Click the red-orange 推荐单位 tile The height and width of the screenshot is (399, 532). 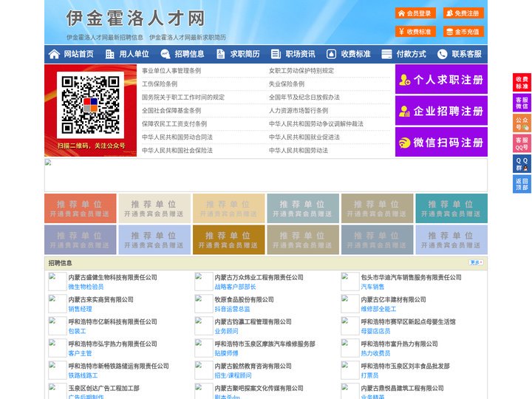80,208
